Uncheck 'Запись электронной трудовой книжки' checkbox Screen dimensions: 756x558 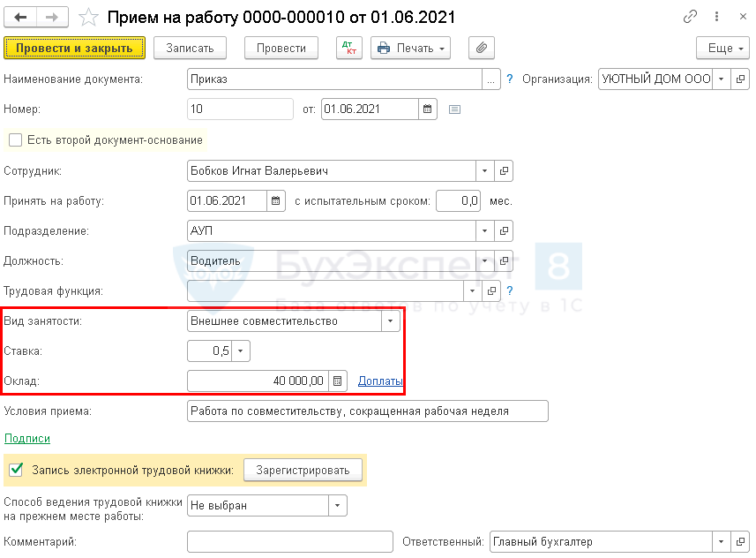click(x=15, y=470)
